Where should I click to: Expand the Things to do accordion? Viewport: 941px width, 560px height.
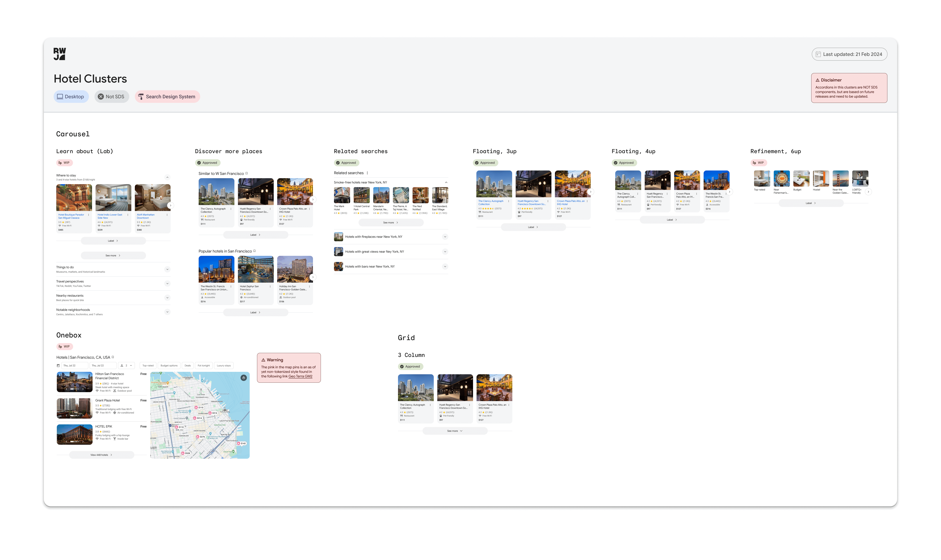tap(167, 269)
